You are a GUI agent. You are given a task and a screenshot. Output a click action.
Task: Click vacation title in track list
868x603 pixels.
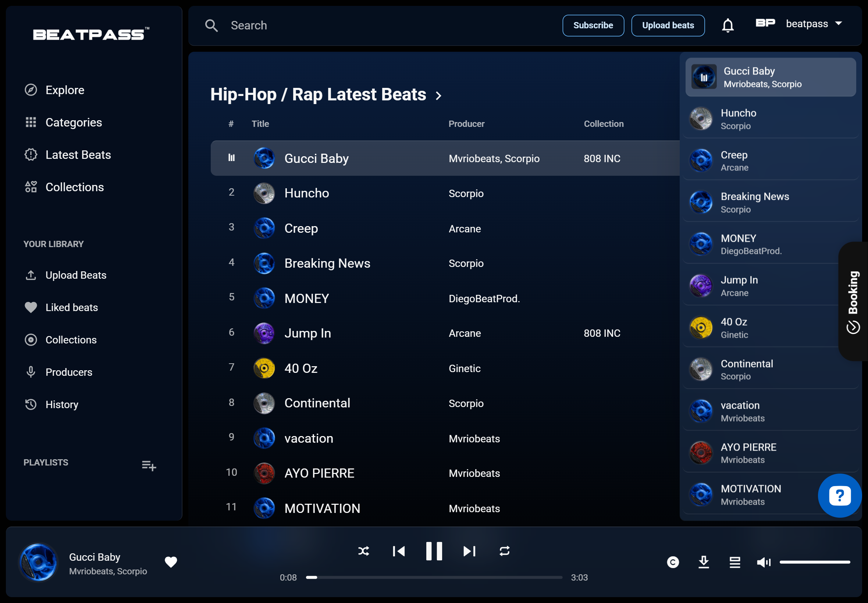(309, 438)
